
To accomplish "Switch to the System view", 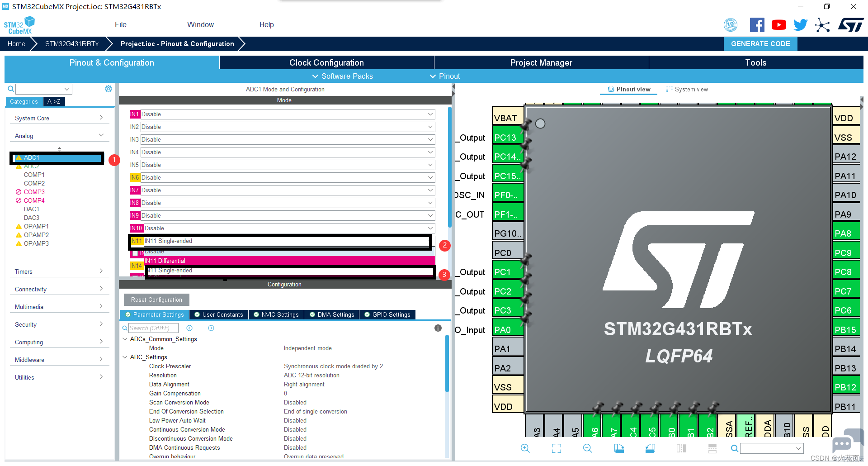I will [x=687, y=89].
